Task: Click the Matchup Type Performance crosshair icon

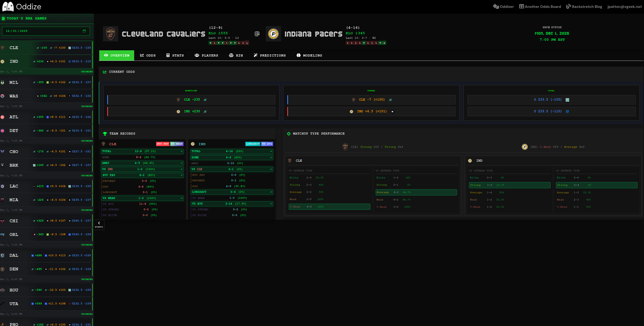Action: [289, 134]
